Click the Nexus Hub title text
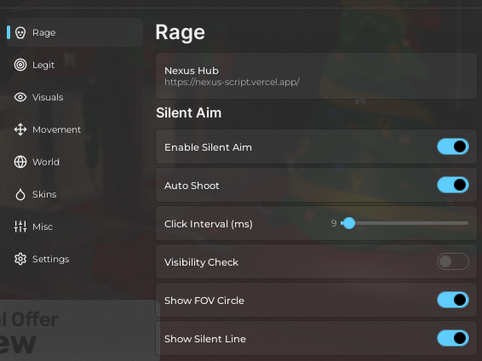The width and height of the screenshot is (482, 361). click(191, 71)
